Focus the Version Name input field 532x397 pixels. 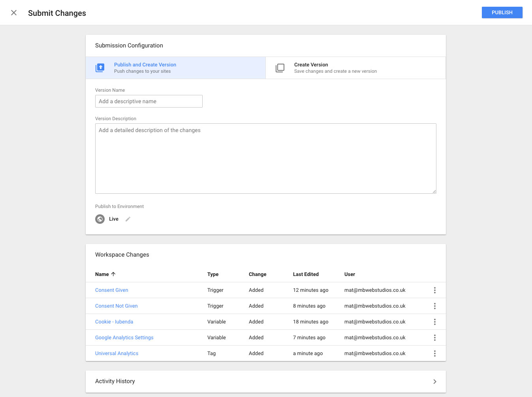[x=149, y=101]
